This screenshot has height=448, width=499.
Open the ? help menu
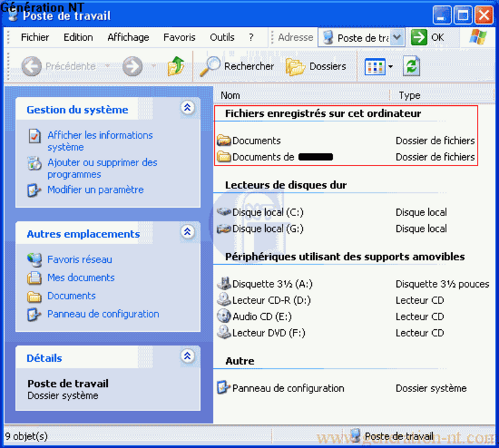[251, 37]
